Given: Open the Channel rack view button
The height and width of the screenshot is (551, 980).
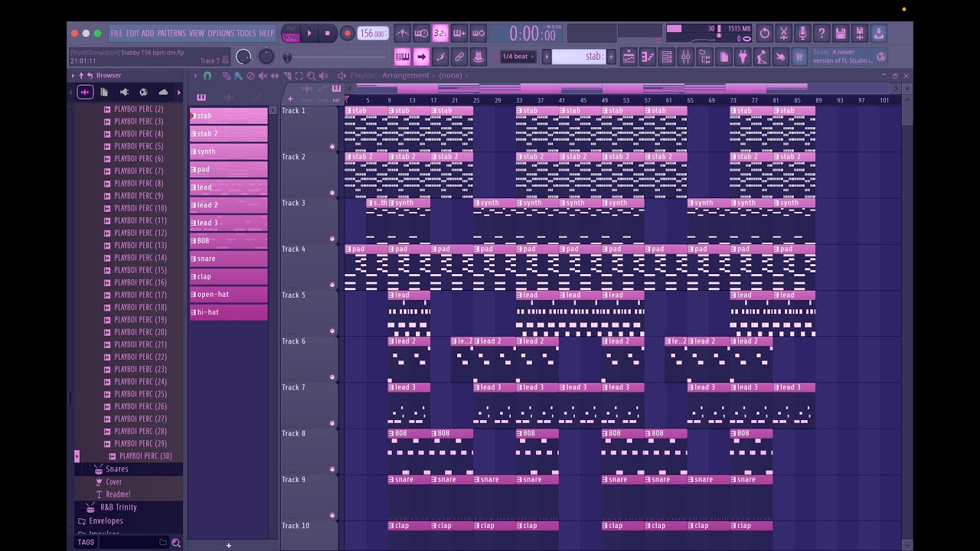Looking at the screenshot, I should (667, 57).
